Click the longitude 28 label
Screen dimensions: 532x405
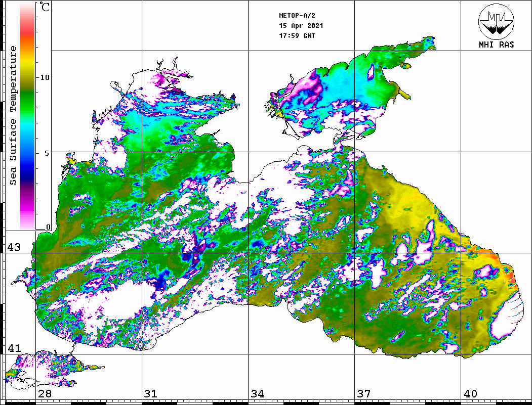coord(45,394)
